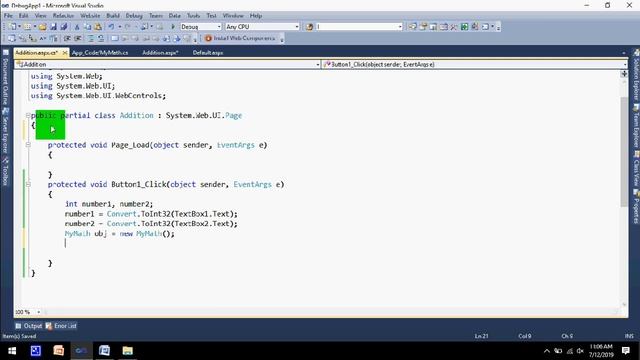Screen dimensions: 640x360
Task: Collapse the Button1_Click method outline
Action: point(28,184)
